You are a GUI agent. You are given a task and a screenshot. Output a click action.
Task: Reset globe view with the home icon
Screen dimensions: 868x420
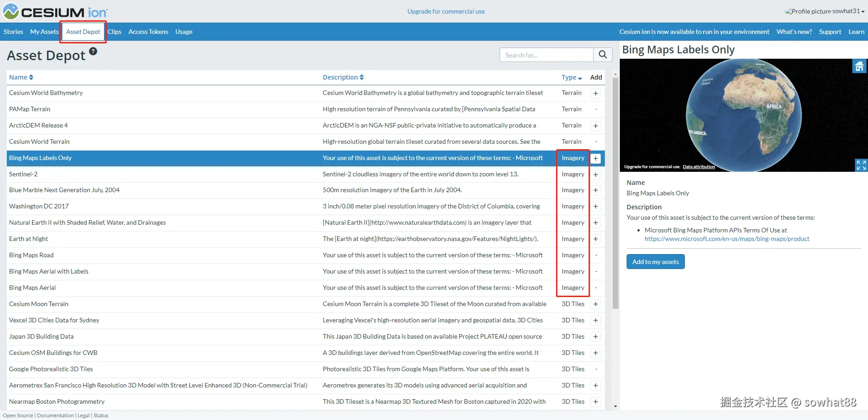(x=859, y=66)
